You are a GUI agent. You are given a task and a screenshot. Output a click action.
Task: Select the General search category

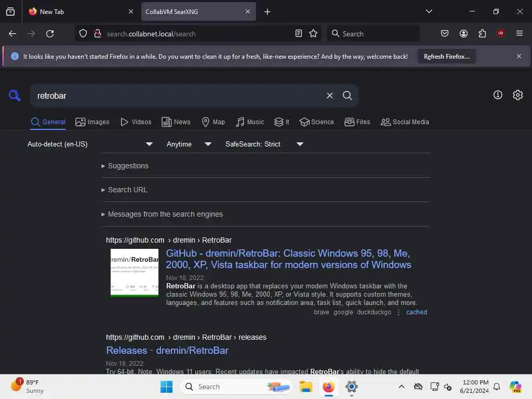(48, 122)
